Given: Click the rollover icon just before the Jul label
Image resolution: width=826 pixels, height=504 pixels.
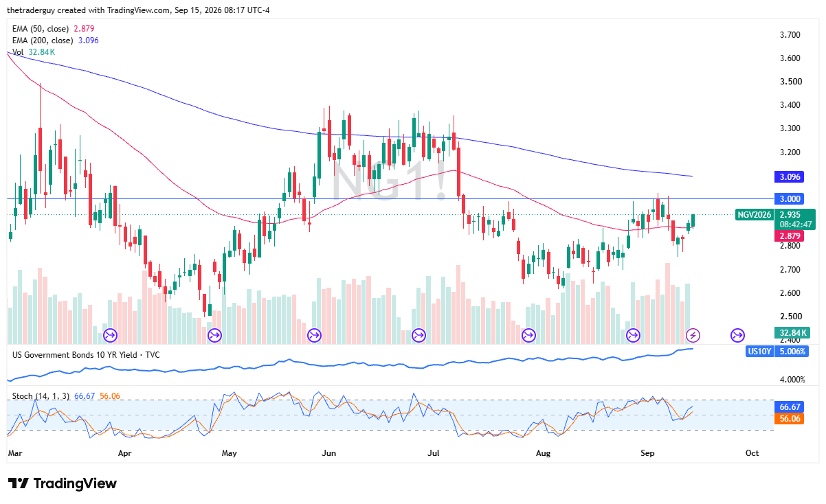Looking at the screenshot, I should [x=418, y=335].
